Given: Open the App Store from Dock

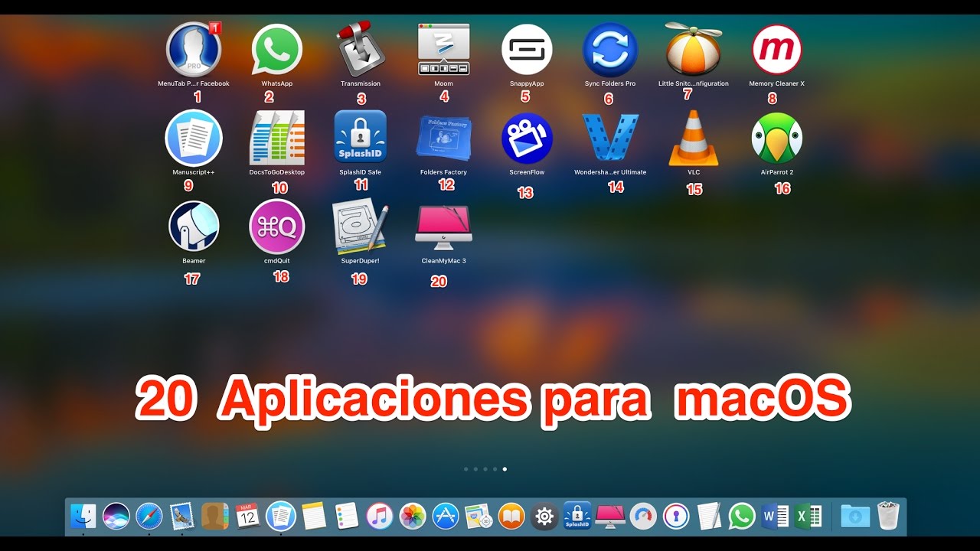Looking at the screenshot, I should tap(446, 516).
